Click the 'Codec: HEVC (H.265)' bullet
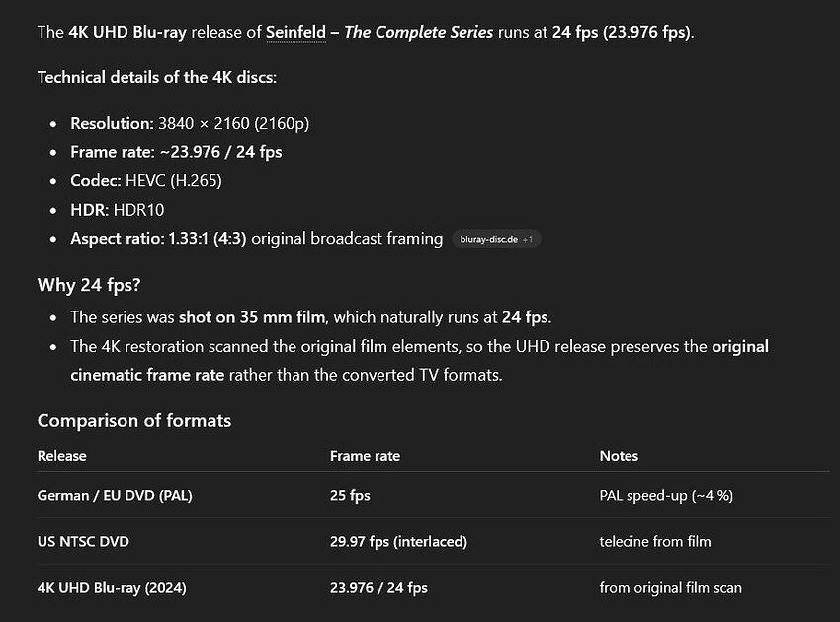The height and width of the screenshot is (622, 840). (x=145, y=181)
